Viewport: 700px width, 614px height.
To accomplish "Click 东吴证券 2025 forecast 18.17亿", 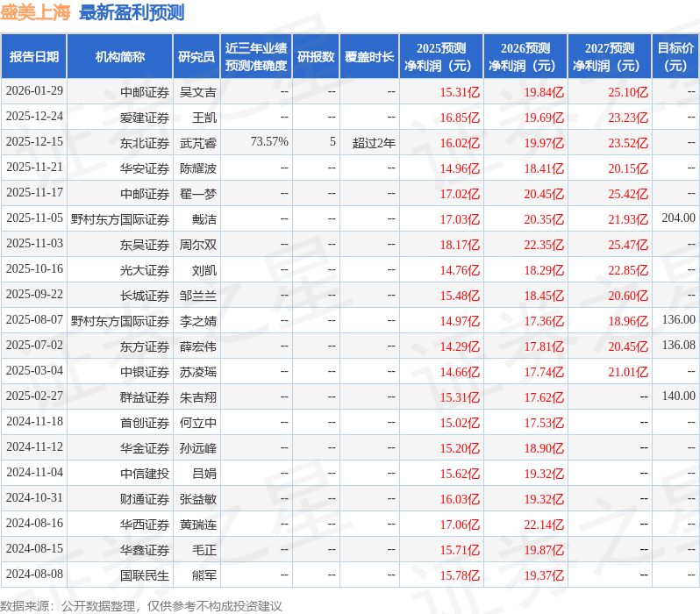I will (460, 245).
